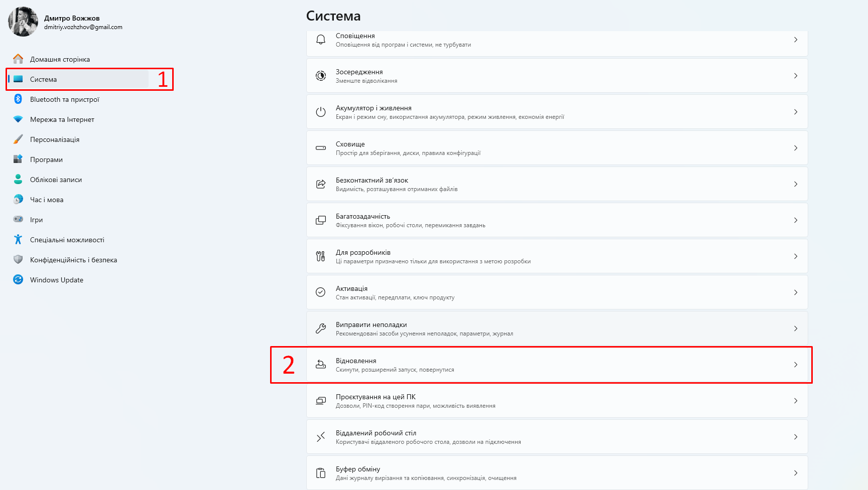868x490 pixels.
Task: Select Персоналізація in the sidebar
Action: click(x=55, y=139)
